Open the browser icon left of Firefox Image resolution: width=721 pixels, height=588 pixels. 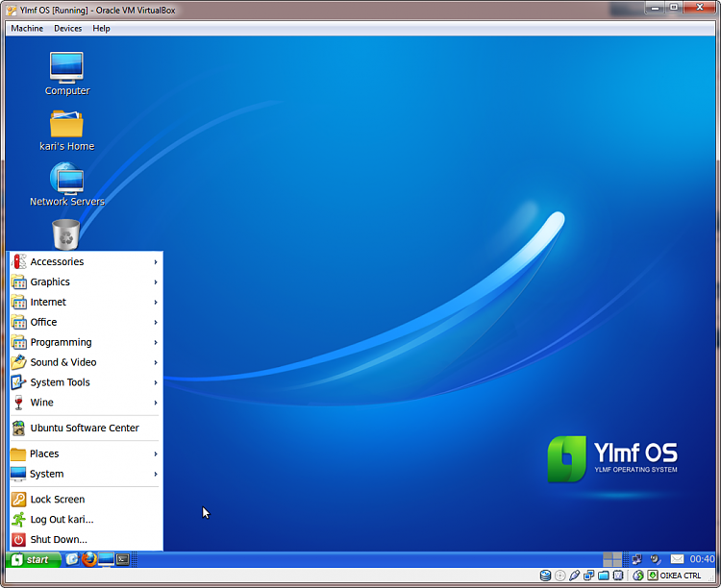[x=72, y=559]
